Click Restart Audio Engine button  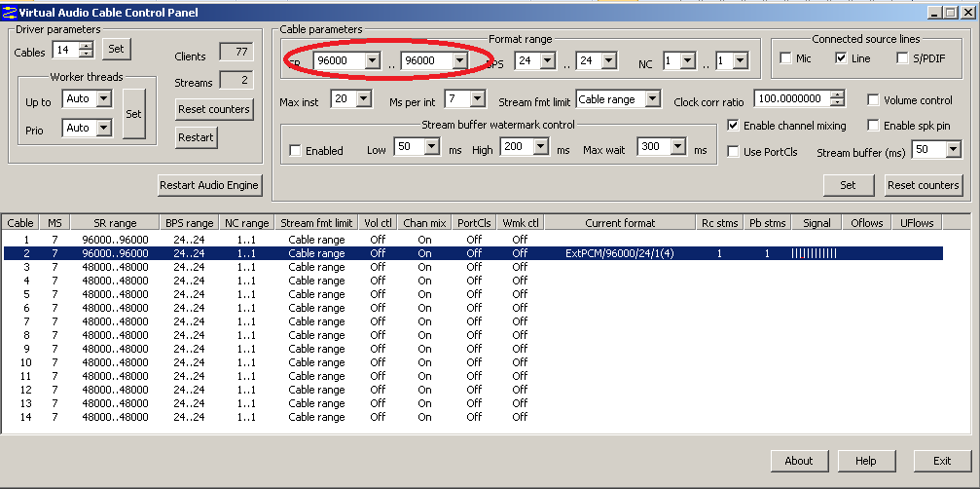point(209,185)
